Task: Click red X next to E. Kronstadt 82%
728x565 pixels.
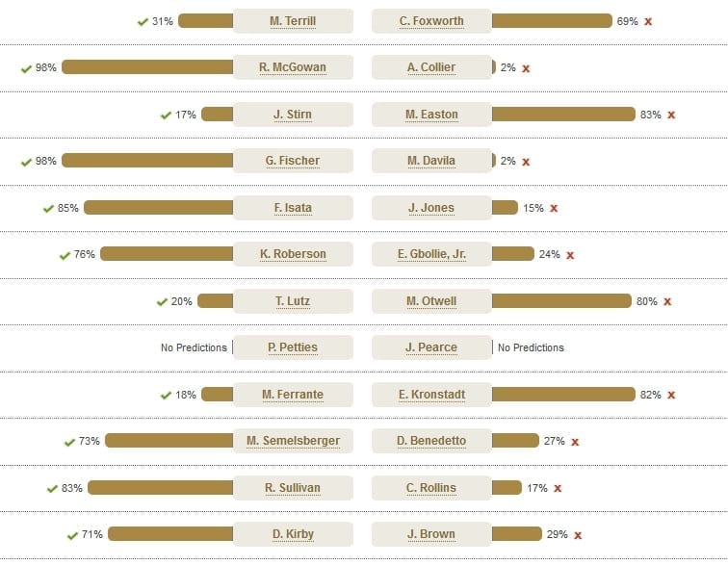Action: [x=671, y=395]
